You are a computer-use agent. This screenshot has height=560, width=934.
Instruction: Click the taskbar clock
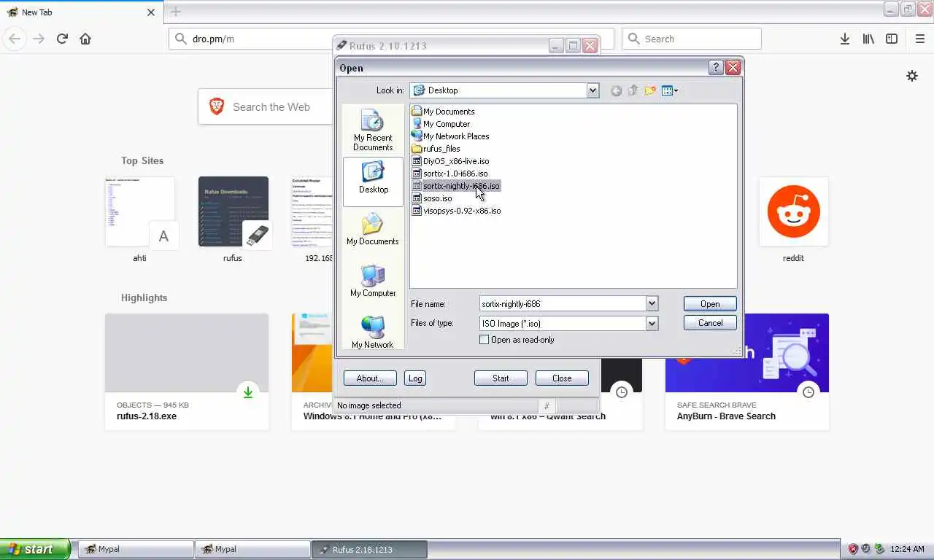click(x=908, y=549)
